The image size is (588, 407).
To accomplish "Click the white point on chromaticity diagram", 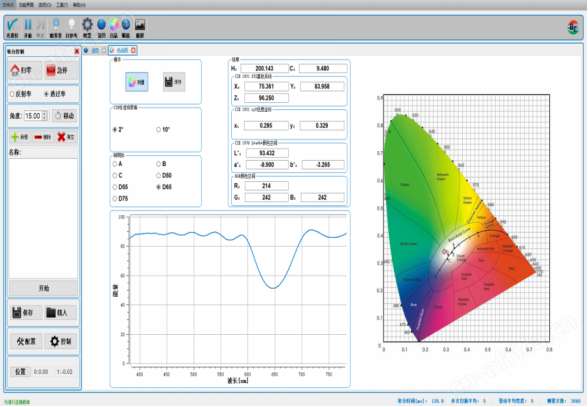I will (x=444, y=252).
